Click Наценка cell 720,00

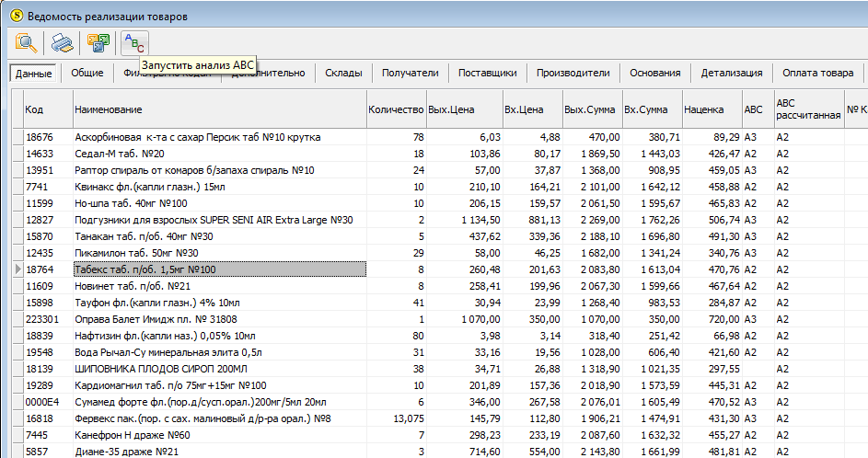pos(712,319)
